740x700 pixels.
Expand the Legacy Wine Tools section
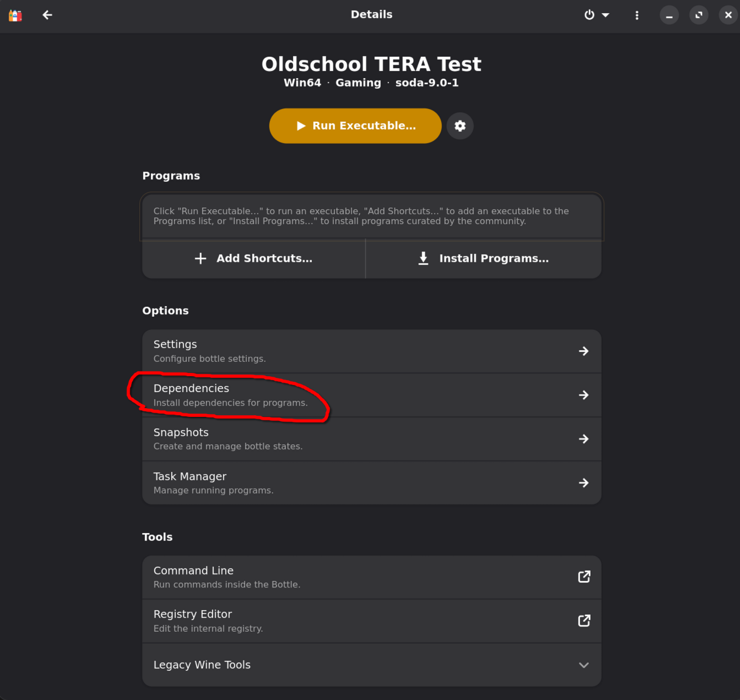(371, 665)
